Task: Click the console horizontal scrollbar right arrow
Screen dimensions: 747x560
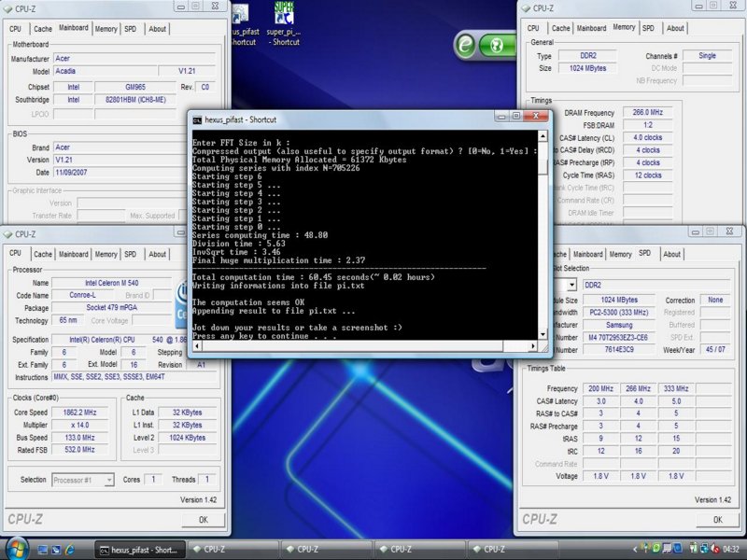Action: [532, 346]
